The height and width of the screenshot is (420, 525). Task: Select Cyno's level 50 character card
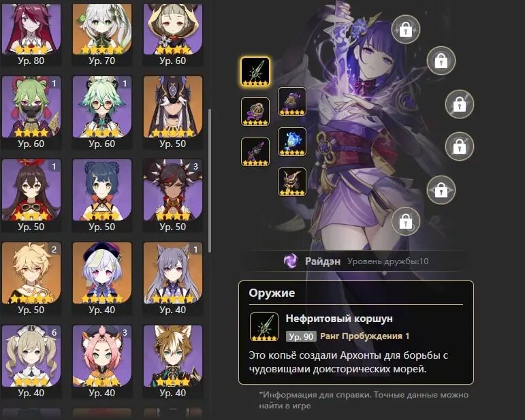click(173, 113)
